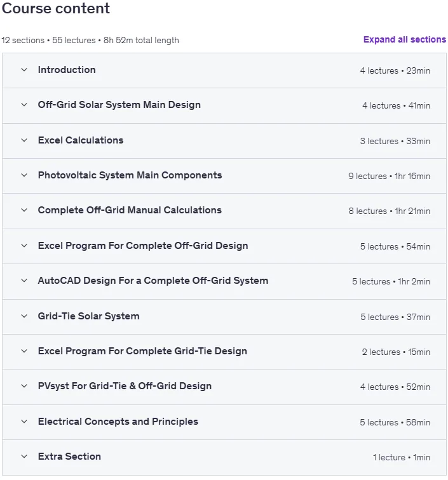The image size is (448, 480).
Task: Expand Off-Grid Solar System Main Design chevron
Action: pos(24,105)
